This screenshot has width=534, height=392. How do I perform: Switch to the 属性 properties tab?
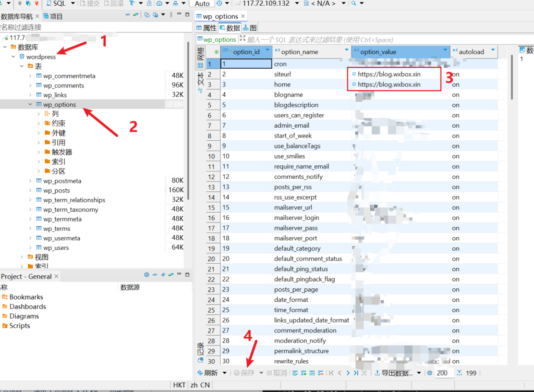[206, 28]
